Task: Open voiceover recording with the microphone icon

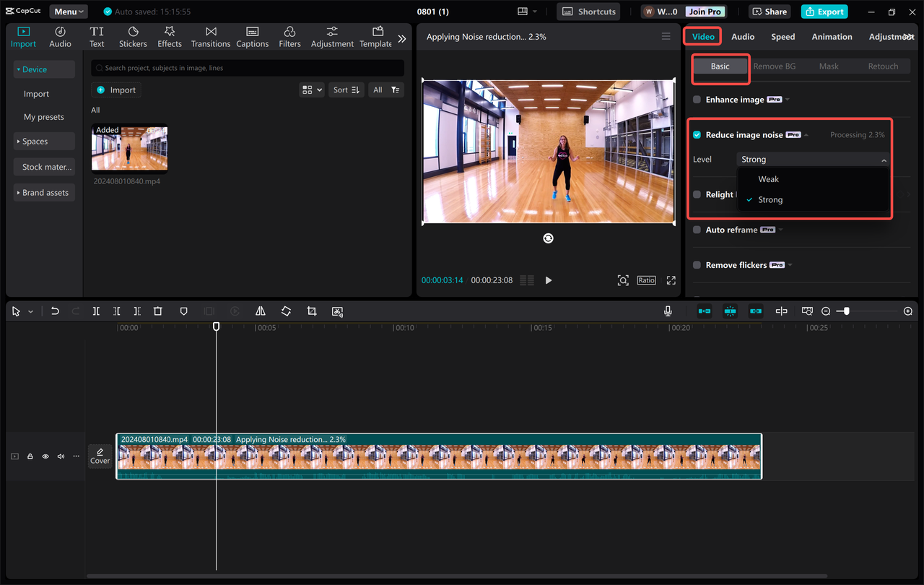Action: pos(668,311)
